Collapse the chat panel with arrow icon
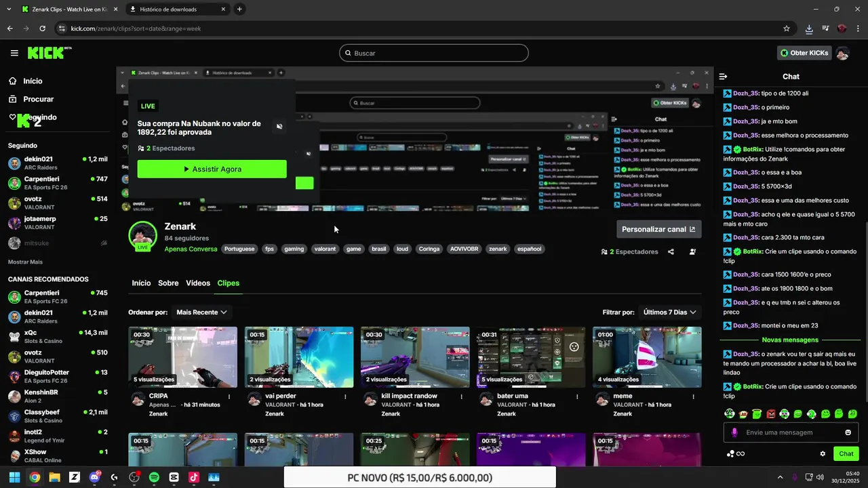 (723, 77)
